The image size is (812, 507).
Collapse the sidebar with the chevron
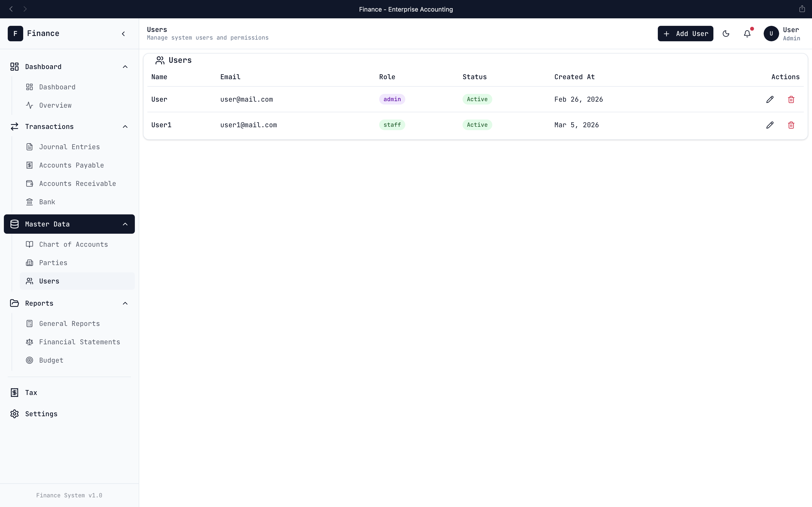pos(123,34)
